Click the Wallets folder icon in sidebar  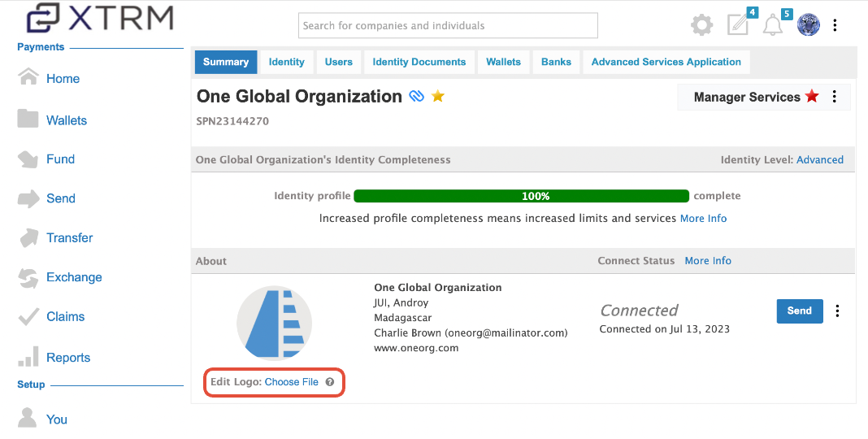(x=28, y=119)
